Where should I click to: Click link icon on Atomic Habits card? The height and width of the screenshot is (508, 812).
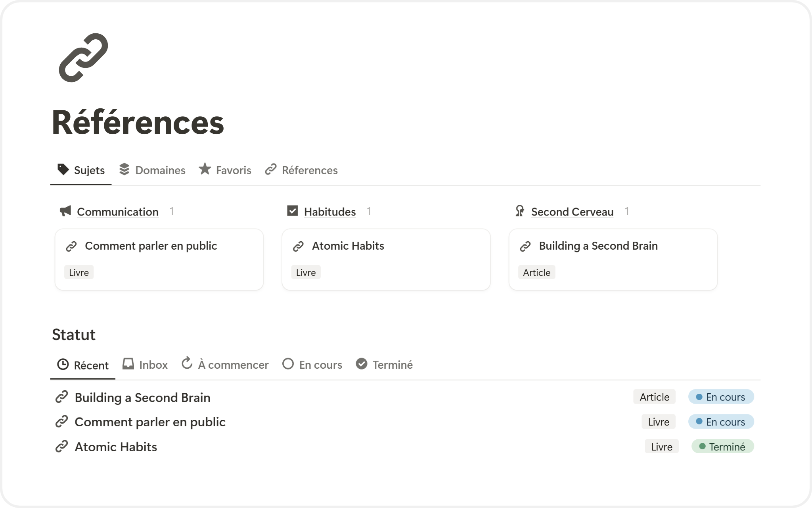click(x=298, y=246)
